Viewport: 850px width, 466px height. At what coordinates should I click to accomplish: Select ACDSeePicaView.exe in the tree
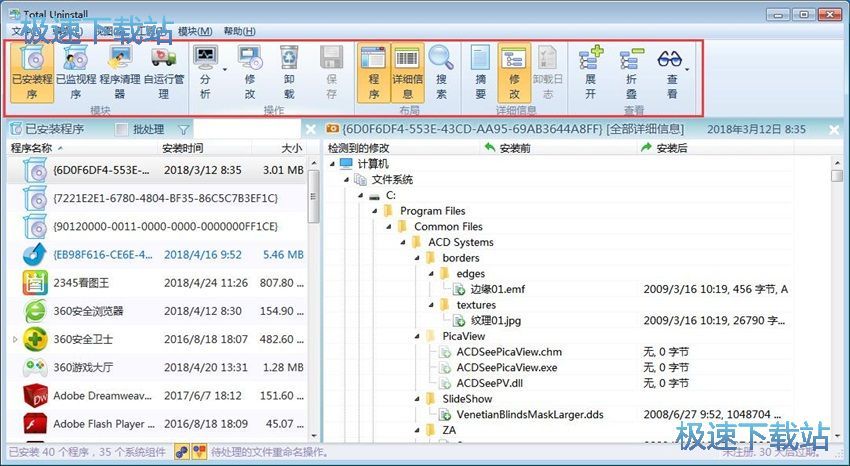[507, 368]
